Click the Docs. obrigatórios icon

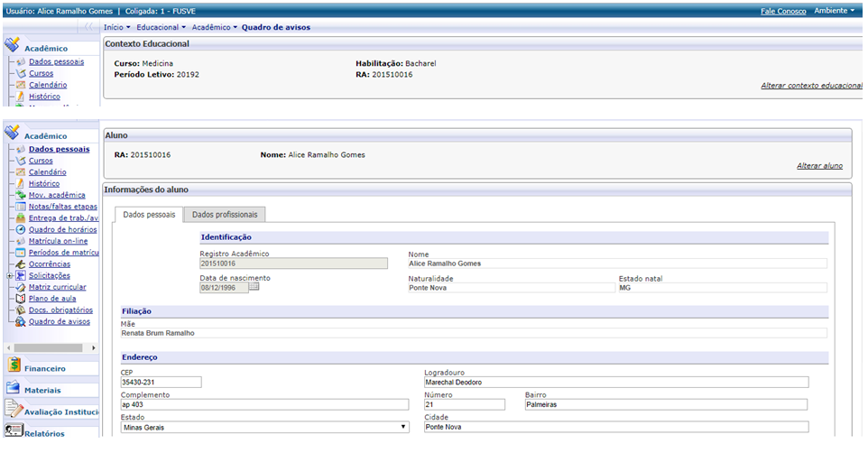point(20,310)
